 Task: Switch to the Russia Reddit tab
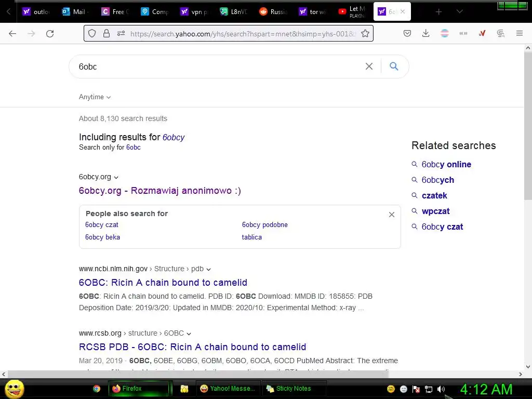pyautogui.click(x=273, y=11)
